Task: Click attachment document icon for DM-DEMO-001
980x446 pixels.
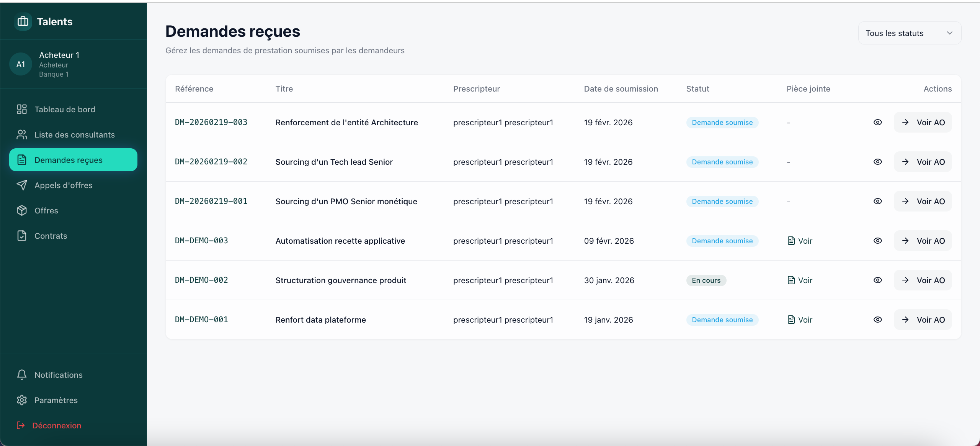Action: (x=791, y=320)
